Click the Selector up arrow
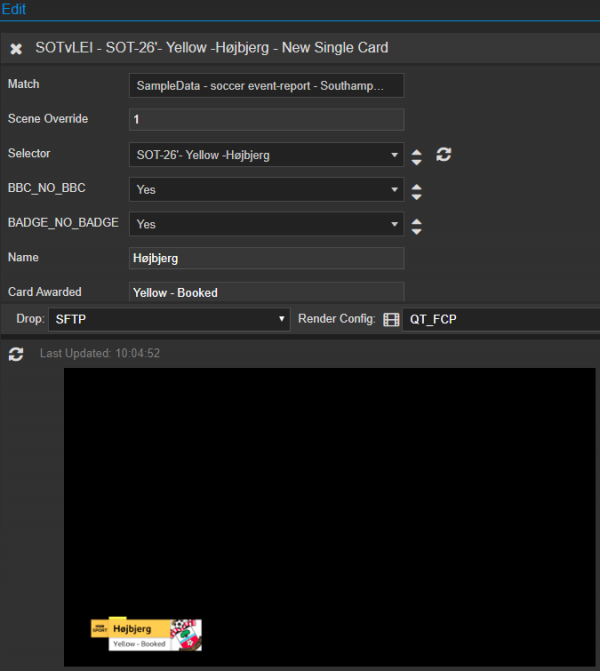Image resolution: width=600 pixels, height=671 pixels. (x=417, y=150)
